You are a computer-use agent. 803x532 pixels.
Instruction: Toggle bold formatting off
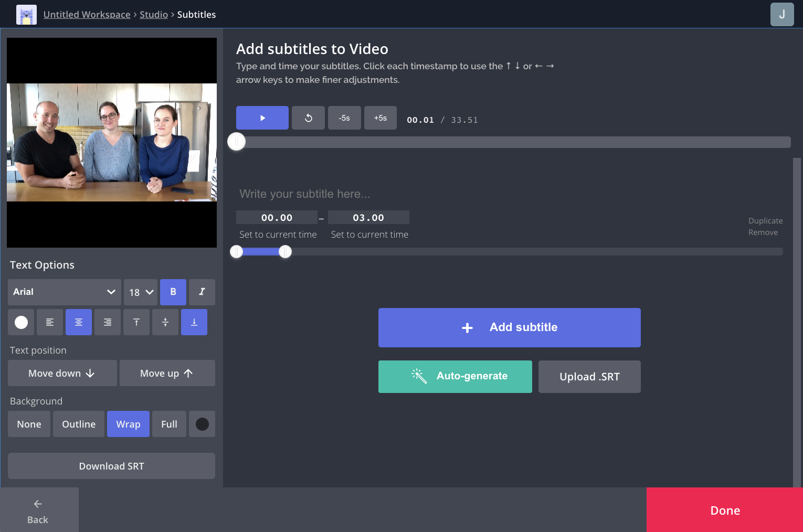[173, 292]
